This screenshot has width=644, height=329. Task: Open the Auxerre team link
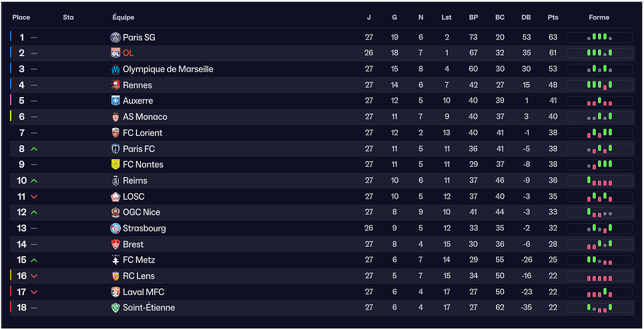pyautogui.click(x=137, y=101)
